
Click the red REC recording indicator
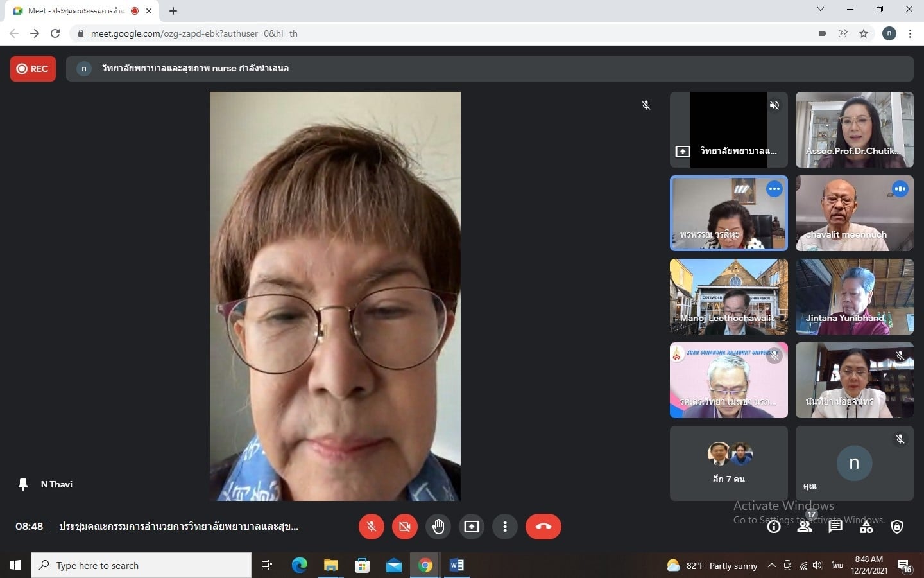[x=33, y=69]
